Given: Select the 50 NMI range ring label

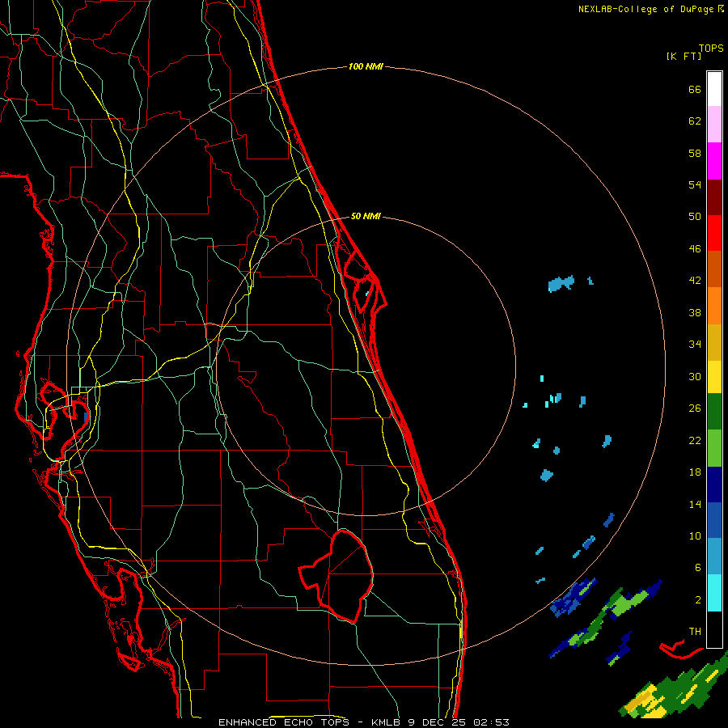Looking at the screenshot, I should (366, 216).
